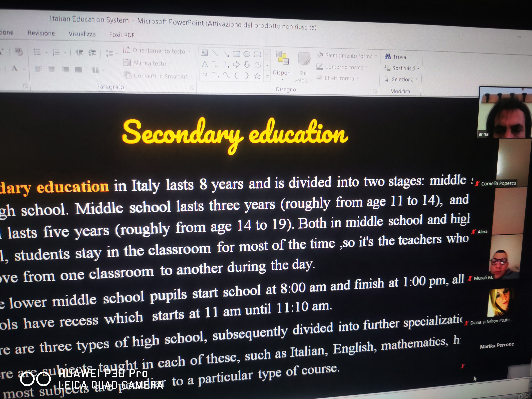Viewport: 532px width, 399px height.
Task: Switch to the Visualizza tab
Action: pos(82,34)
